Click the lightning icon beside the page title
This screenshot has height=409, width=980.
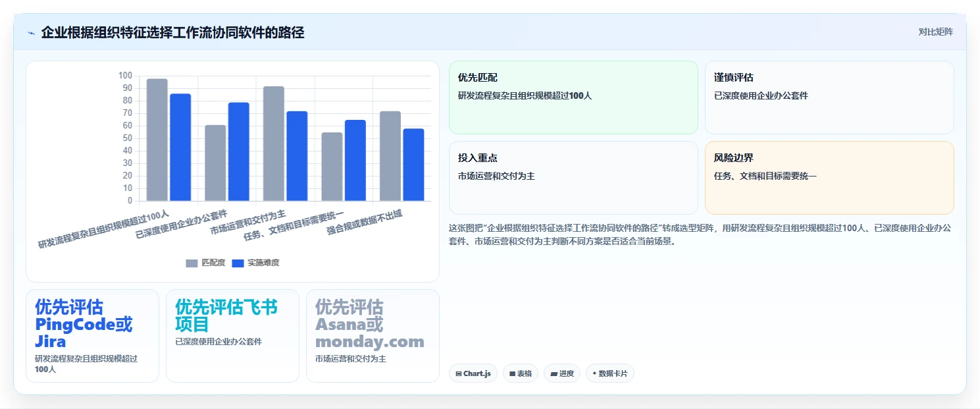click(31, 33)
